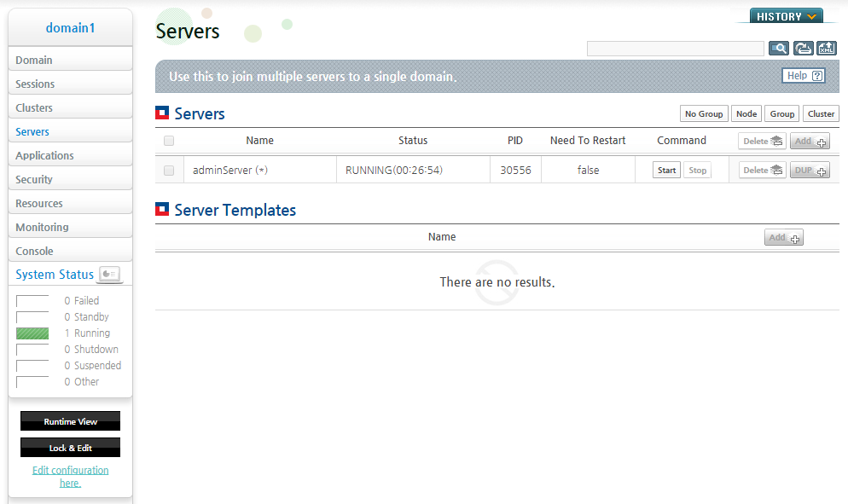Click the No Group filter button
The width and height of the screenshot is (848, 504).
click(x=704, y=114)
